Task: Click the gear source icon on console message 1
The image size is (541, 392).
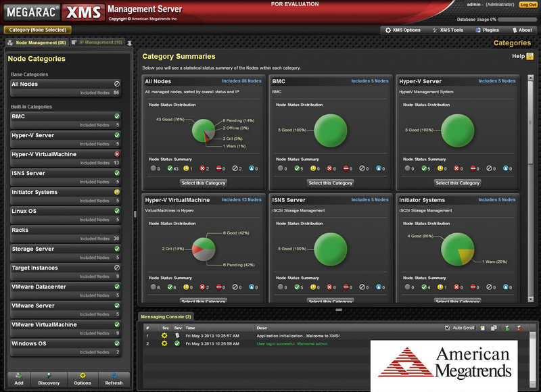Action: coord(164,335)
